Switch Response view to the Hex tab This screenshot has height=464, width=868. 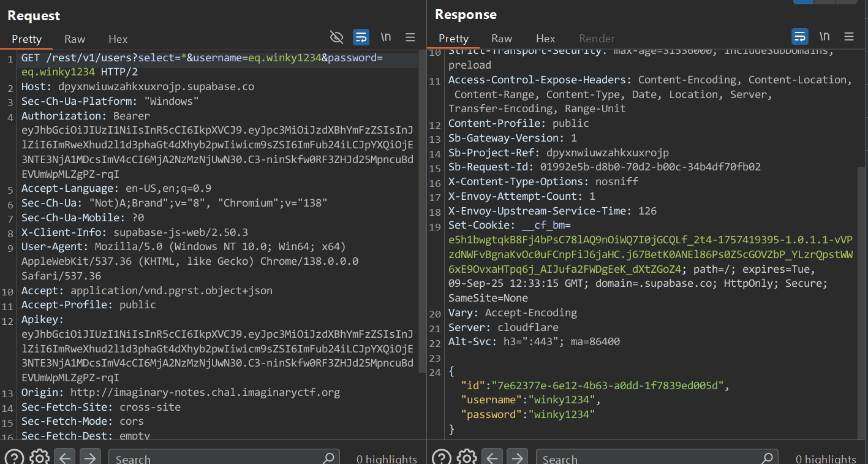point(545,39)
